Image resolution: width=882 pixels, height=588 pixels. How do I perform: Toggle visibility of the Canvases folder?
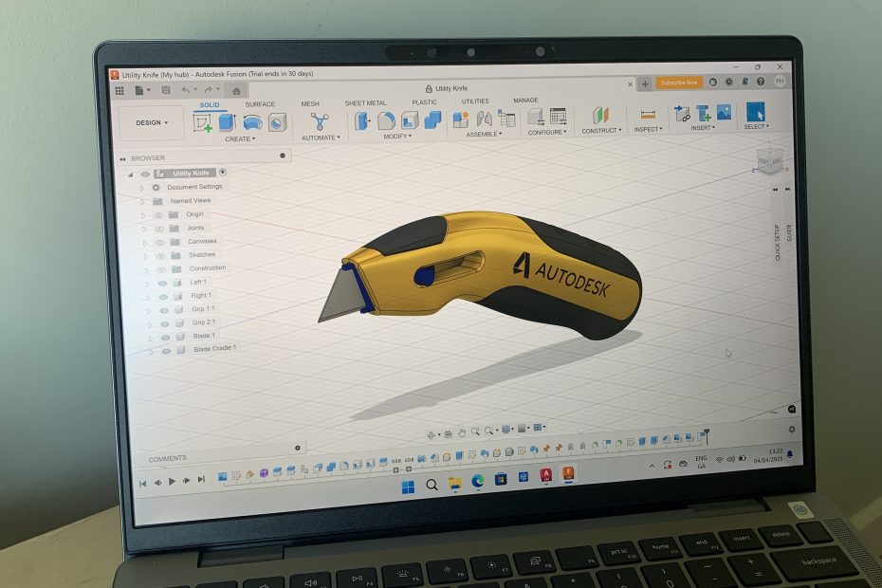pyautogui.click(x=160, y=243)
